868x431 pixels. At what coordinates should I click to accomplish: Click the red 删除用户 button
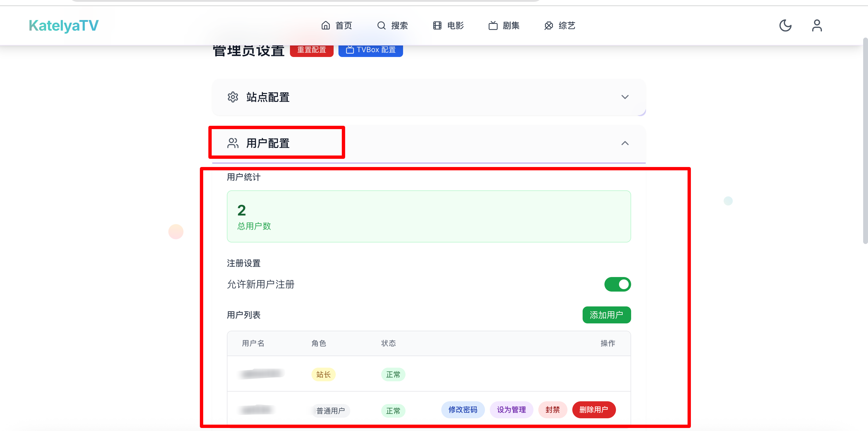click(594, 409)
